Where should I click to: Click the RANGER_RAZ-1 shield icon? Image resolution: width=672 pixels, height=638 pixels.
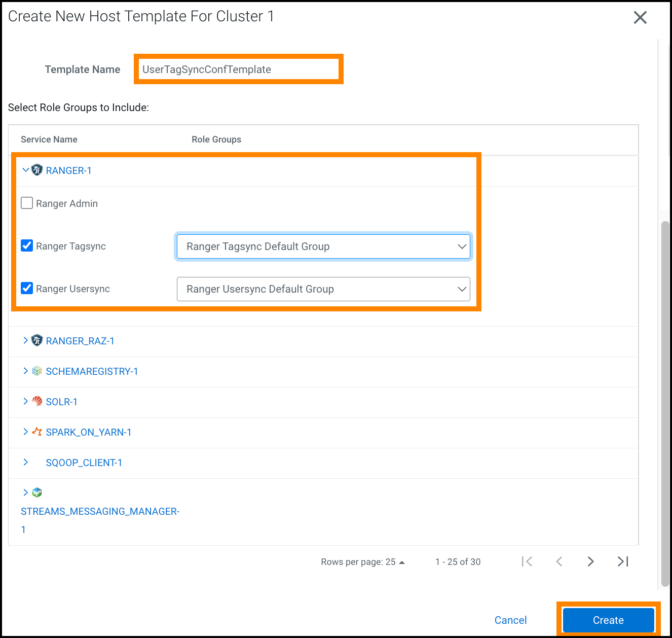(37, 341)
